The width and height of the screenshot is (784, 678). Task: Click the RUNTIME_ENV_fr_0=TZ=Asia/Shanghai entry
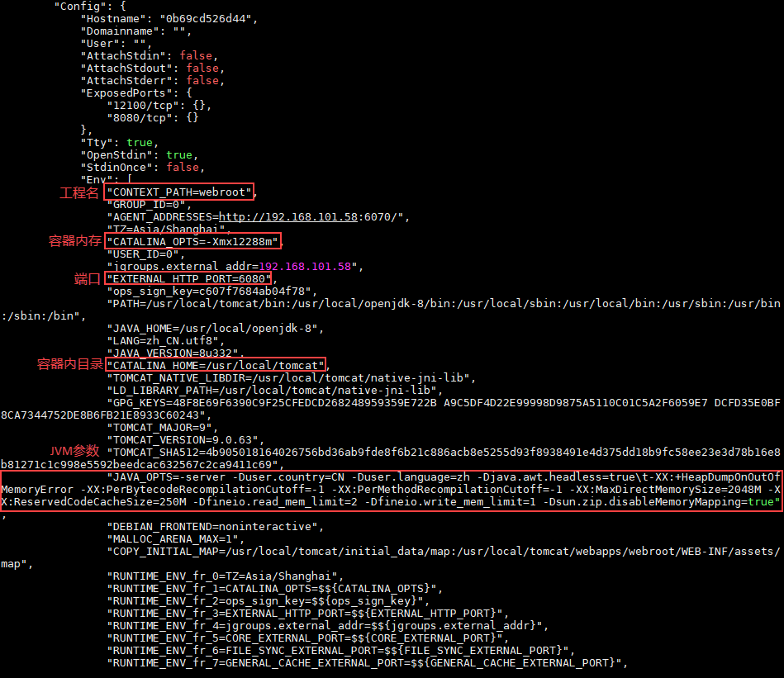(225, 576)
